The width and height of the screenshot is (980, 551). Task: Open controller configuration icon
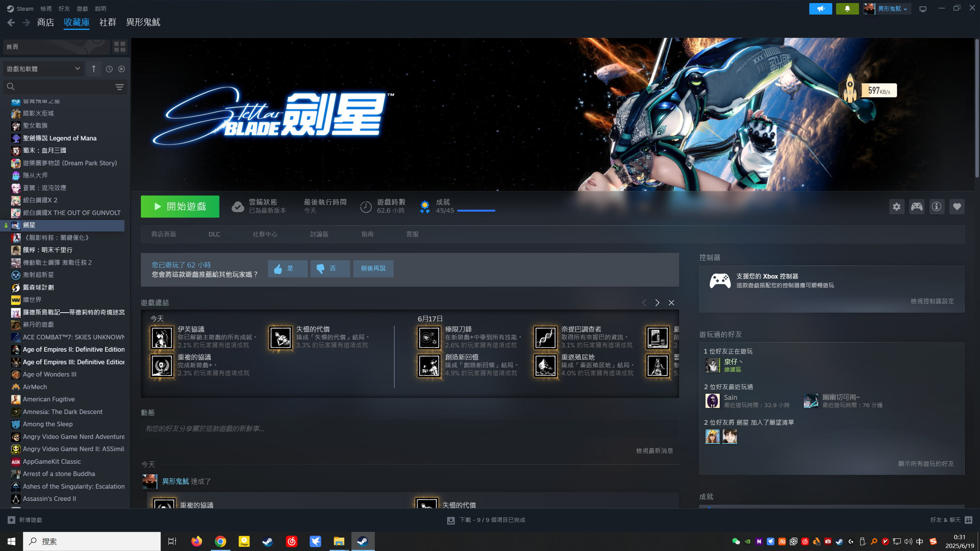tap(916, 207)
